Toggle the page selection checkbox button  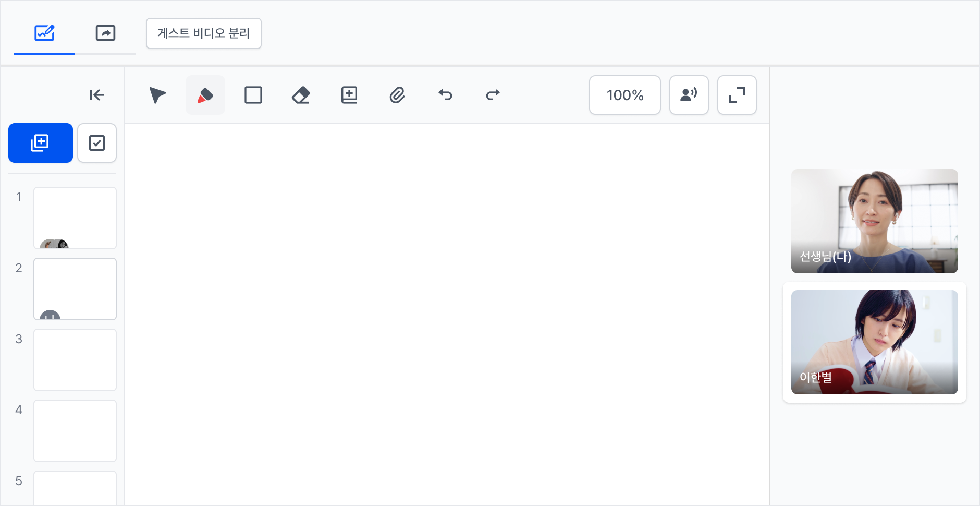[x=97, y=143]
